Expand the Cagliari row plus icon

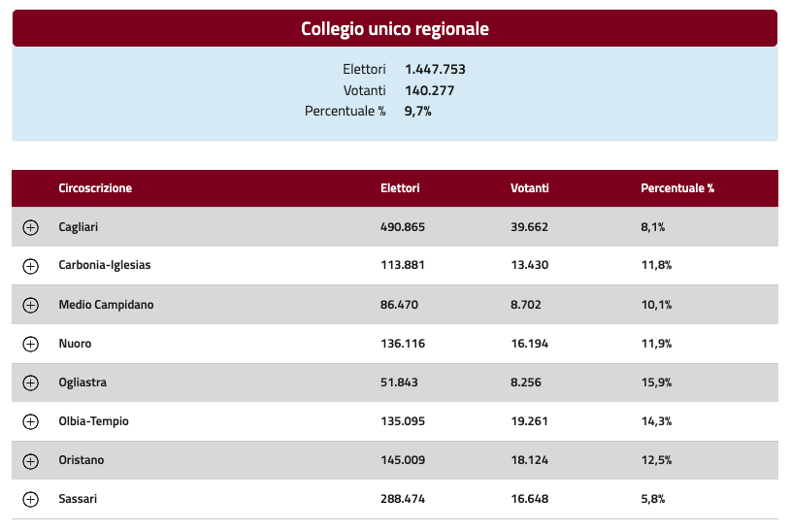pyautogui.click(x=31, y=227)
